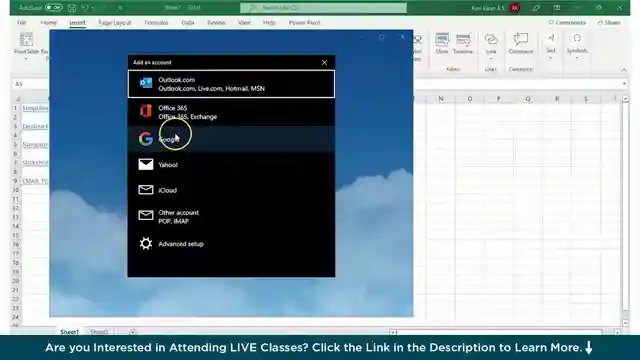This screenshot has height=360, width=640.
Task: Click the Excel Name Box
Action: [x=31, y=84]
